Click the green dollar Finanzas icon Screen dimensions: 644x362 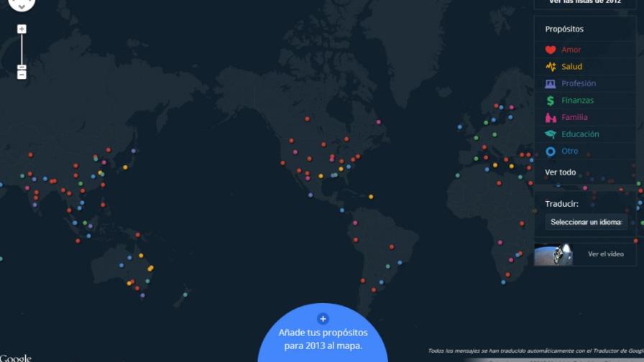coord(551,101)
